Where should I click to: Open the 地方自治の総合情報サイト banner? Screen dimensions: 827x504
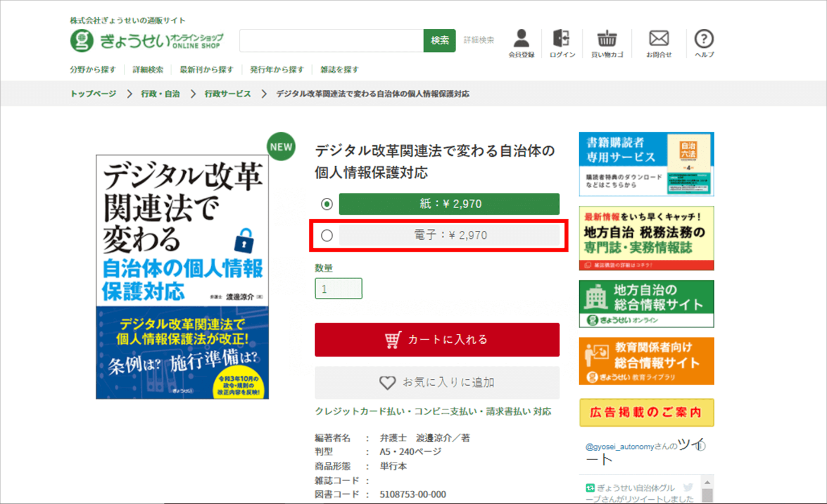tap(646, 304)
